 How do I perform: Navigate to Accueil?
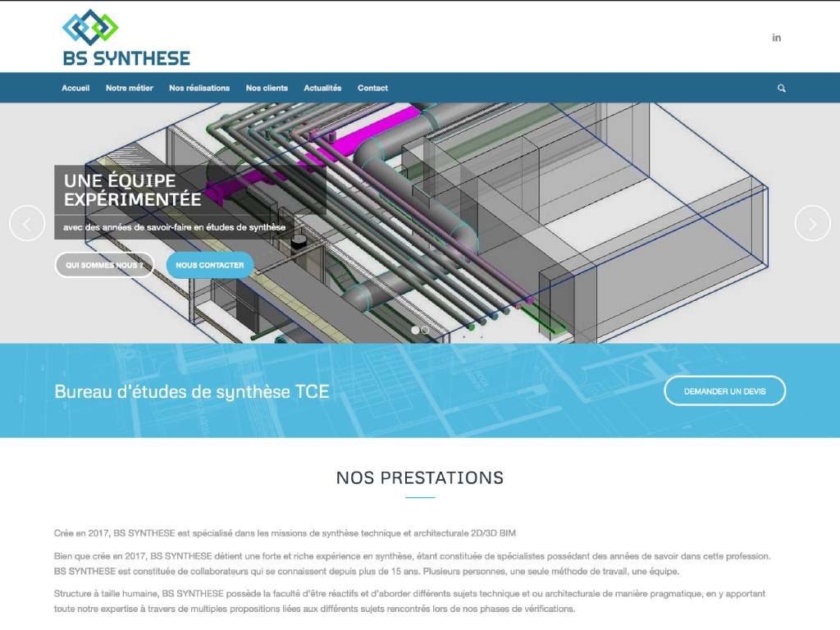click(75, 88)
